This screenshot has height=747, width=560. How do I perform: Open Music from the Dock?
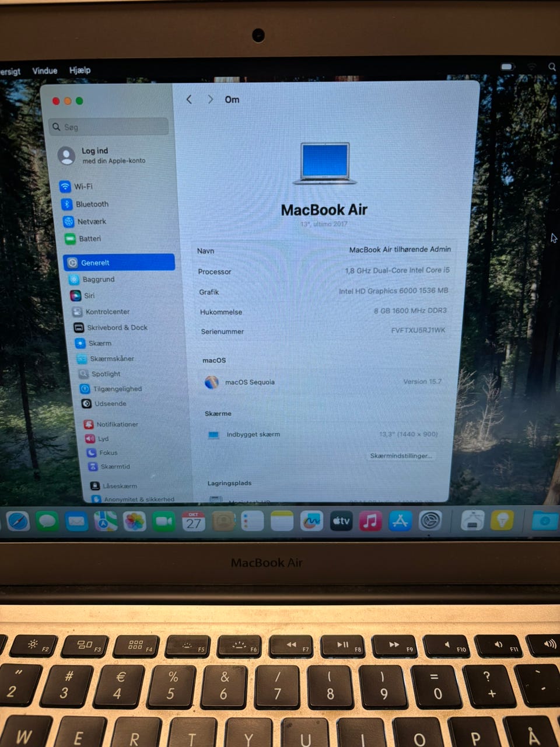coord(370,521)
